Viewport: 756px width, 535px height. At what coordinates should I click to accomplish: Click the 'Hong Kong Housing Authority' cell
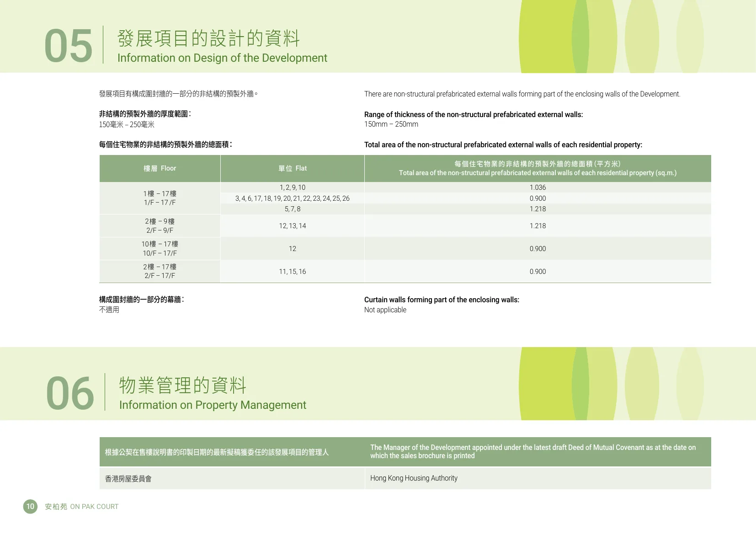(x=414, y=478)
